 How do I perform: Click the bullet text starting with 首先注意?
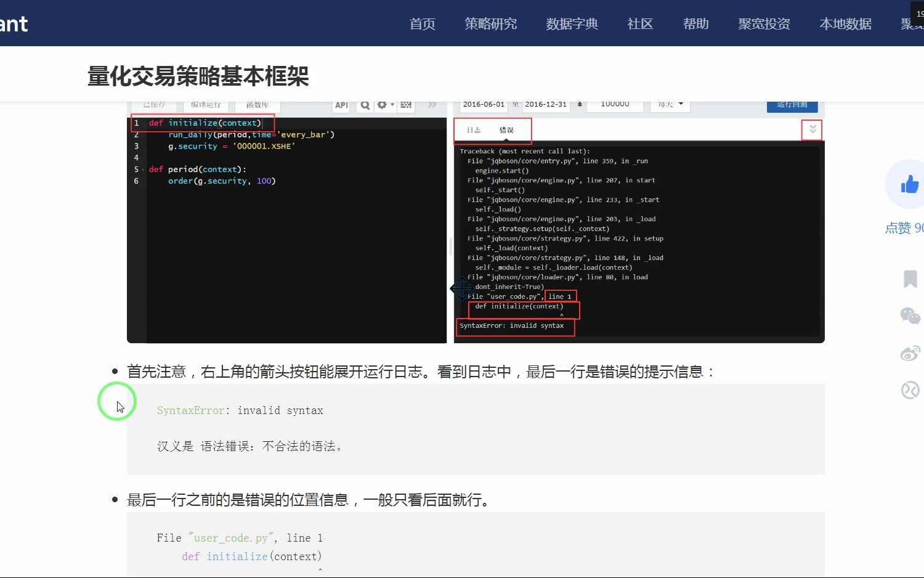click(421, 372)
